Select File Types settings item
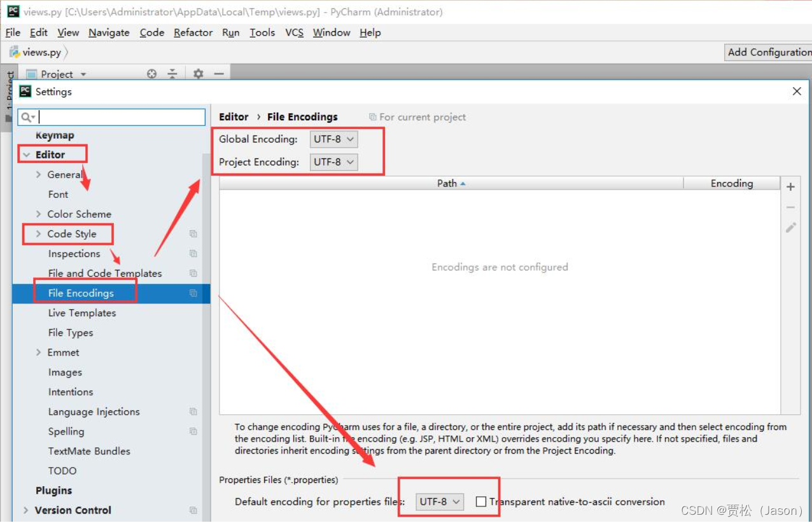812x523 pixels. click(x=71, y=332)
